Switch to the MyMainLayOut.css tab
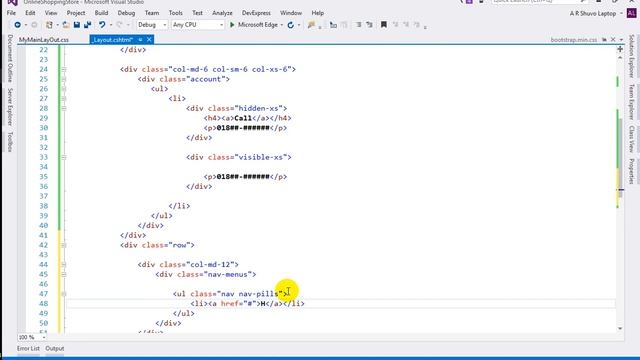The width and height of the screenshot is (640, 360). click(x=44, y=40)
